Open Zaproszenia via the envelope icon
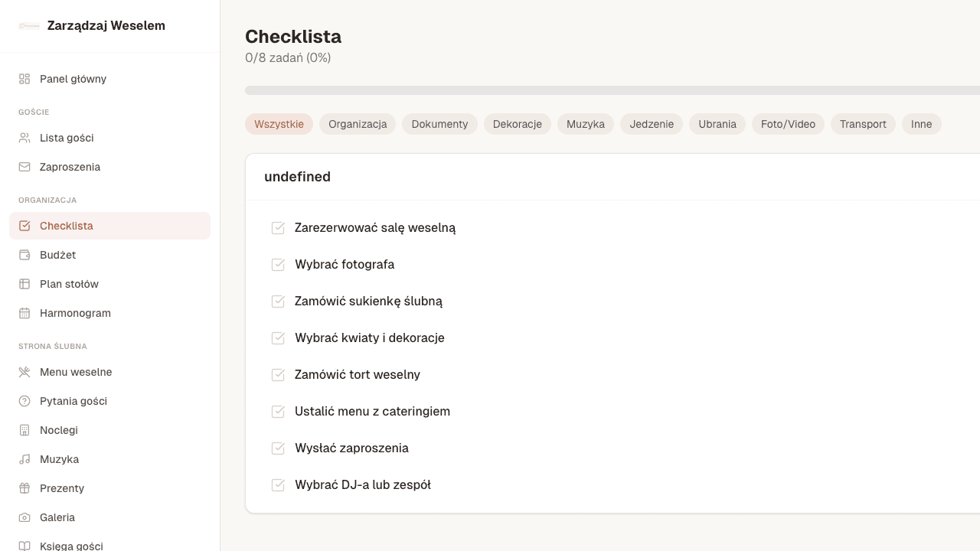This screenshot has height=551, width=980. click(24, 167)
